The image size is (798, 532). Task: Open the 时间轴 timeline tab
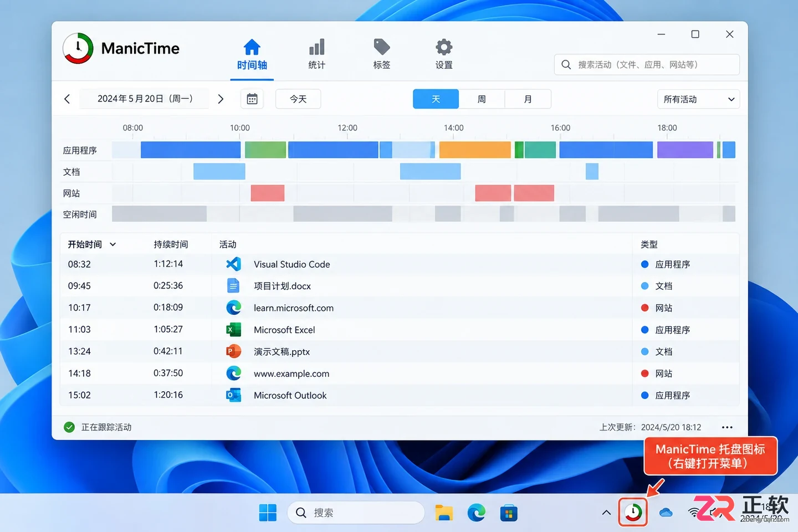[252, 55]
